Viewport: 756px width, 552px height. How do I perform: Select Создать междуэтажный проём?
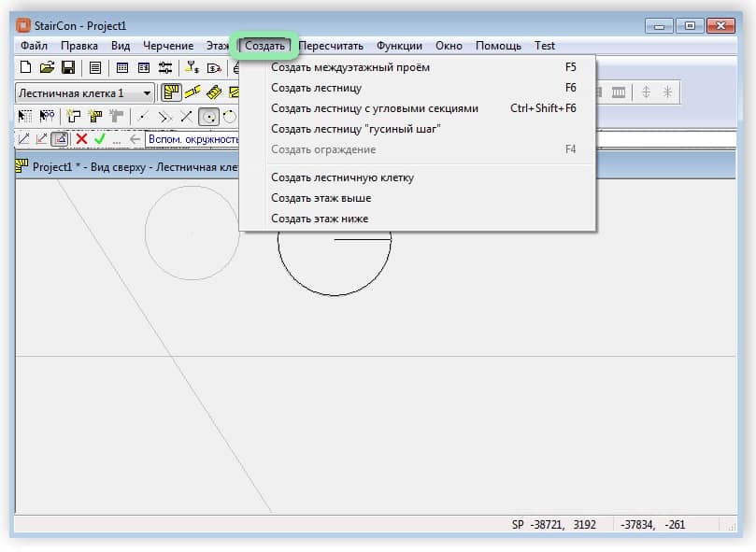[350, 67]
